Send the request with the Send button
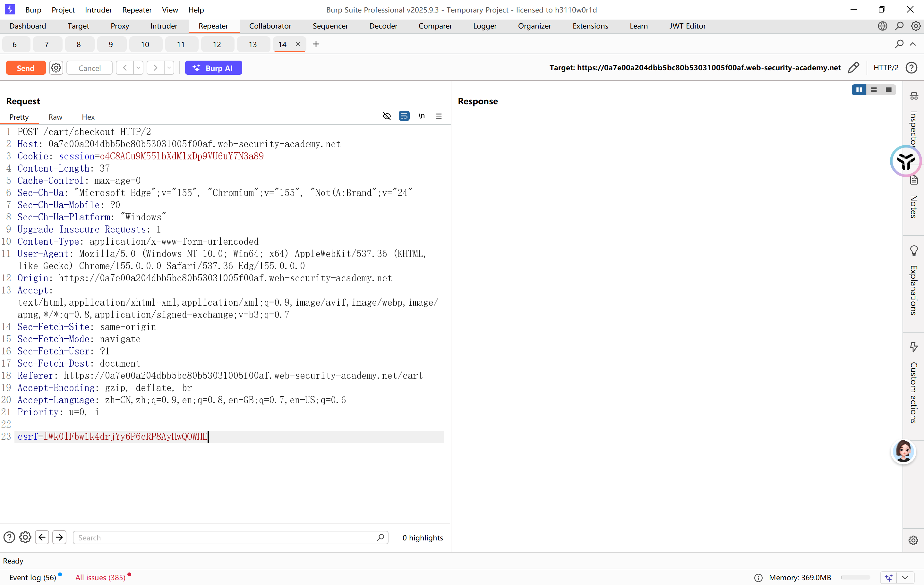Viewport: 924px width, 585px height. [x=26, y=68]
